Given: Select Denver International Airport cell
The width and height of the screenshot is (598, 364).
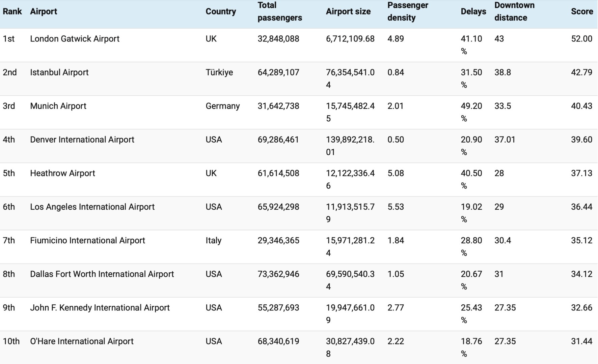Looking at the screenshot, I should pyautogui.click(x=82, y=140).
